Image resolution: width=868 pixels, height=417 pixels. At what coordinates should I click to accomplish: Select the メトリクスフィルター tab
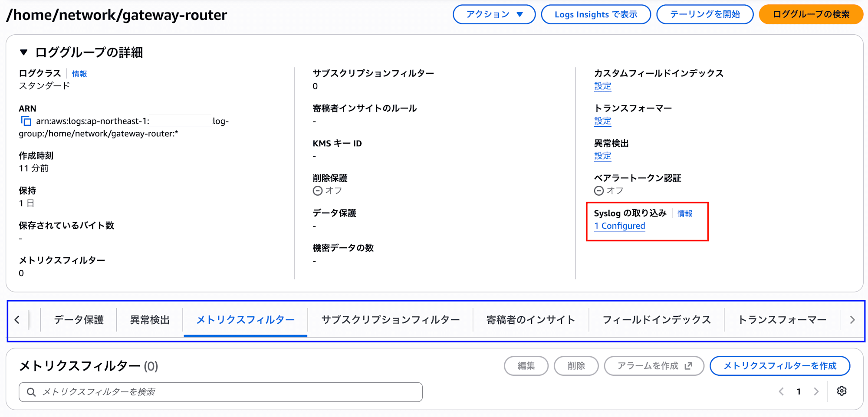point(246,320)
